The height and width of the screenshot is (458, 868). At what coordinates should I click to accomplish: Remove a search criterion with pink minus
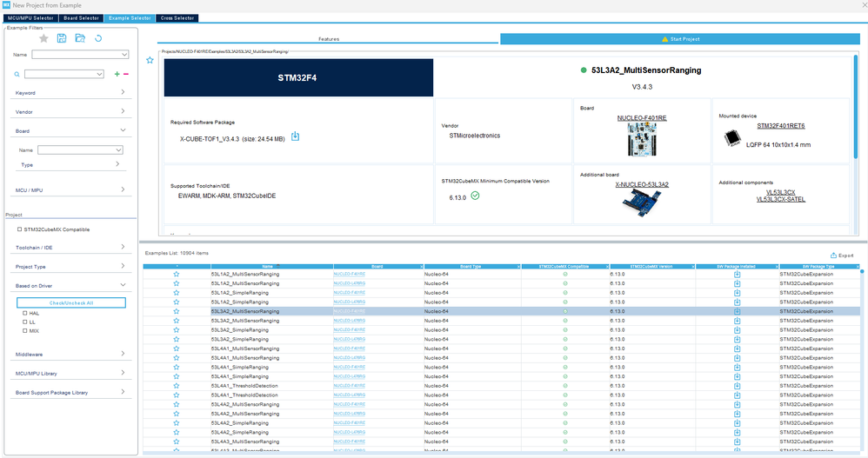pyautogui.click(x=126, y=74)
